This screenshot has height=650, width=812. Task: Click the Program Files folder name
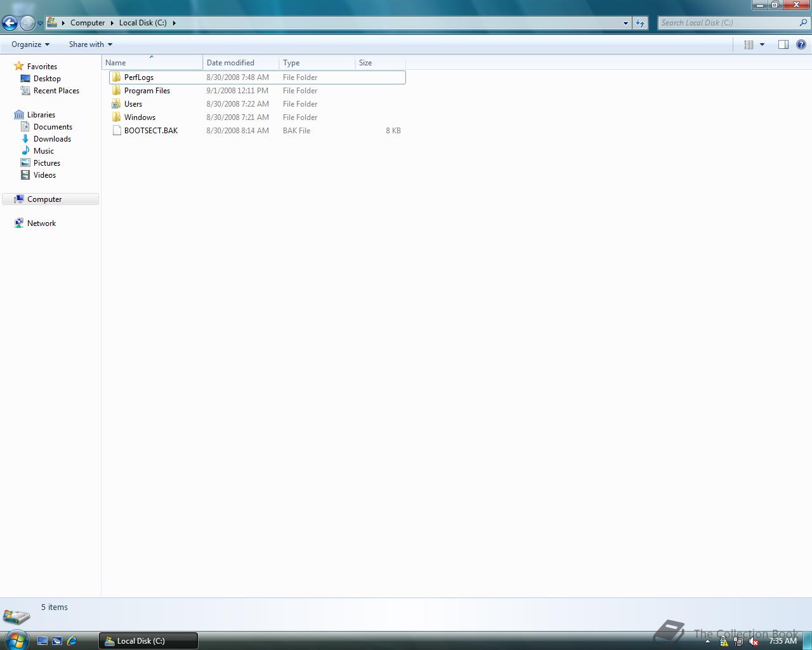pyautogui.click(x=147, y=91)
